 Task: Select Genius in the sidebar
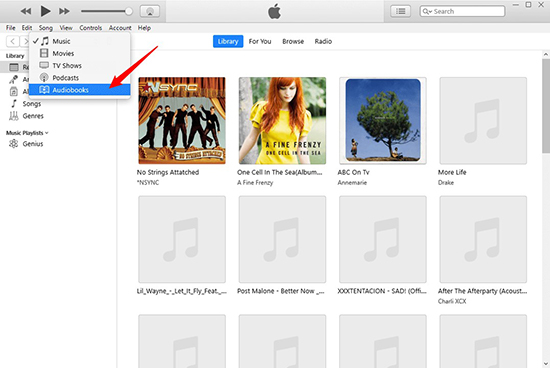tap(33, 144)
